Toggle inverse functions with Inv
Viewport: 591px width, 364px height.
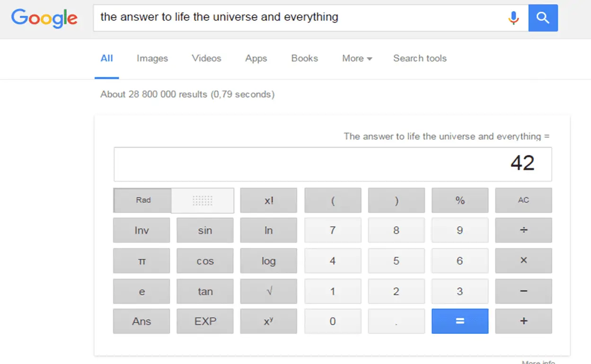(141, 230)
